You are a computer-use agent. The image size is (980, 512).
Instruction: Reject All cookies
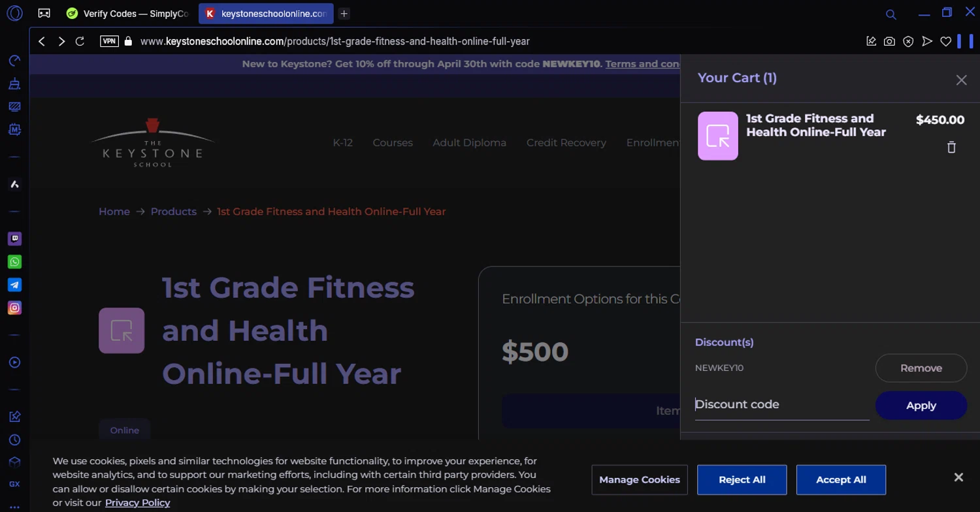click(x=742, y=479)
